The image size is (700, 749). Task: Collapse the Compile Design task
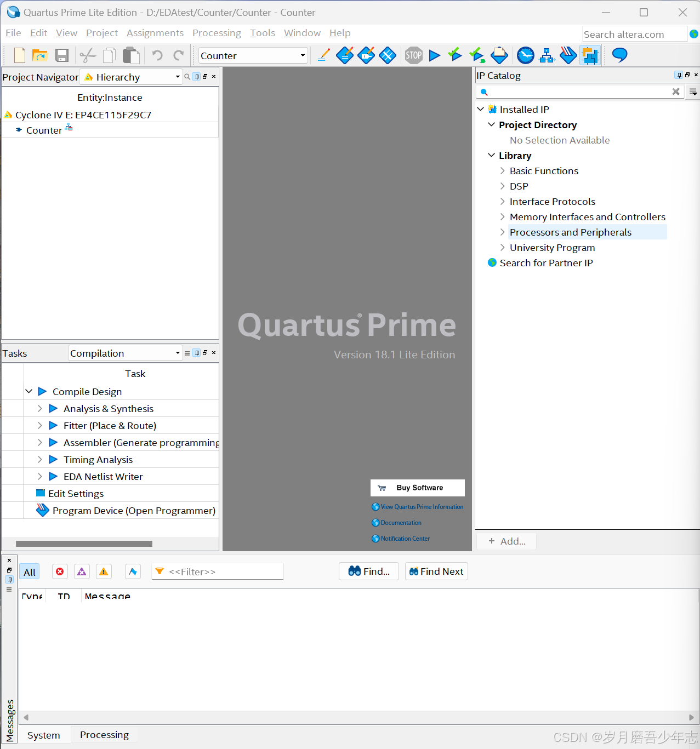tap(29, 391)
